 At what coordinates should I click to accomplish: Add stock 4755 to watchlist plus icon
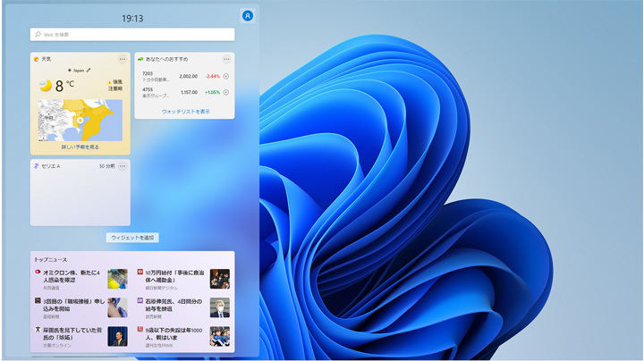[x=226, y=92]
